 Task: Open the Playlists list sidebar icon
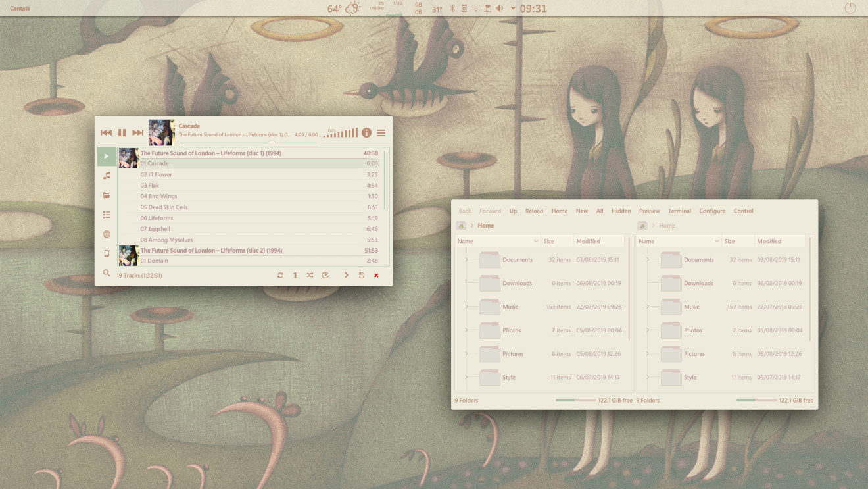click(x=107, y=215)
